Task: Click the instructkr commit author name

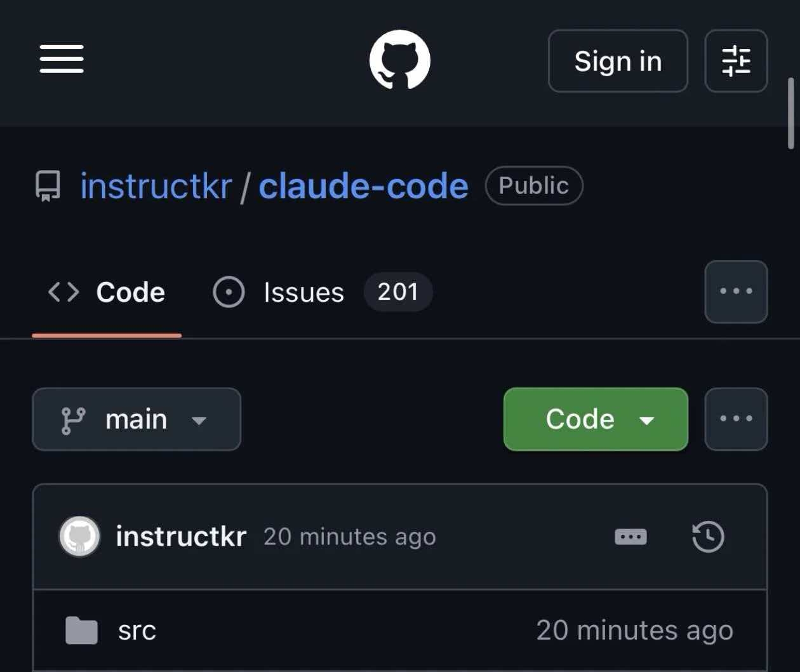Action: pyautogui.click(x=181, y=537)
